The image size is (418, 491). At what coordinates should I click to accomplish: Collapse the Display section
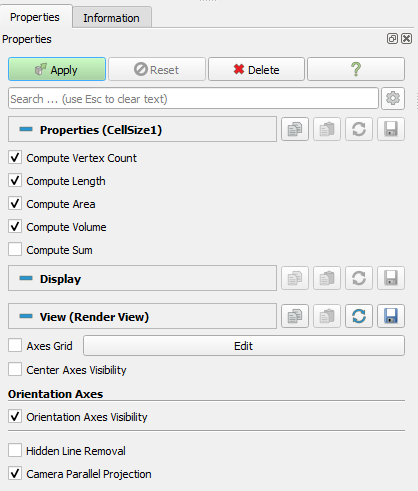(26, 278)
